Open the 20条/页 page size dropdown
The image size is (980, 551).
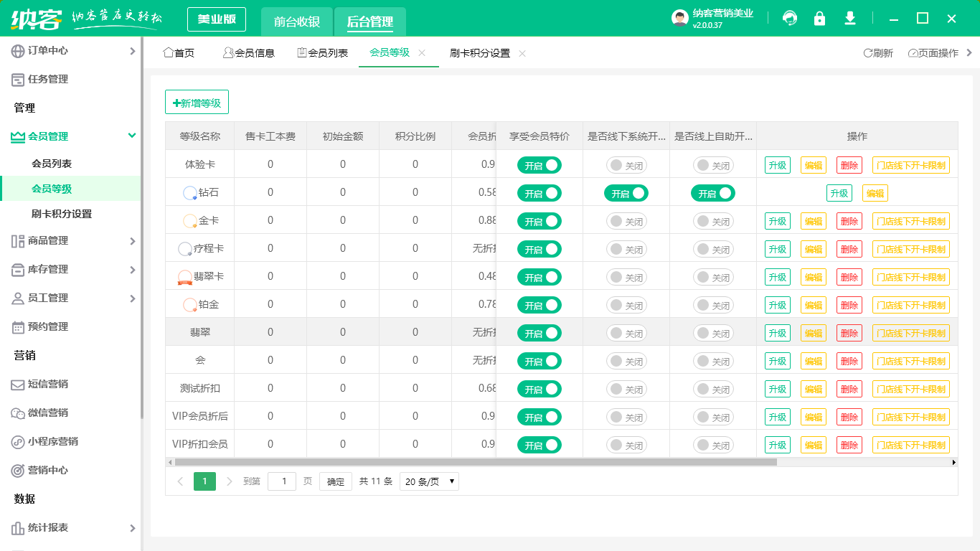pos(428,481)
